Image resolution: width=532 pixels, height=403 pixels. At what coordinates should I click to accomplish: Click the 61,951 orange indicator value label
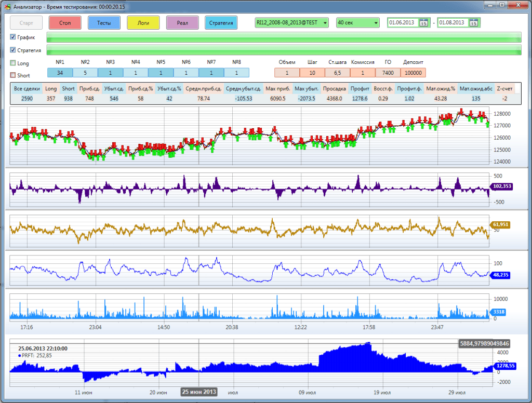pyautogui.click(x=500, y=224)
